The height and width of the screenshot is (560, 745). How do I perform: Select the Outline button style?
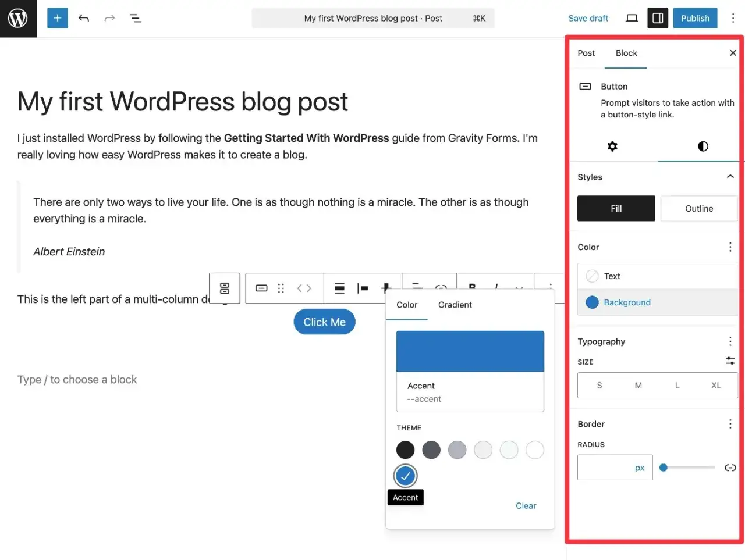pyautogui.click(x=699, y=208)
